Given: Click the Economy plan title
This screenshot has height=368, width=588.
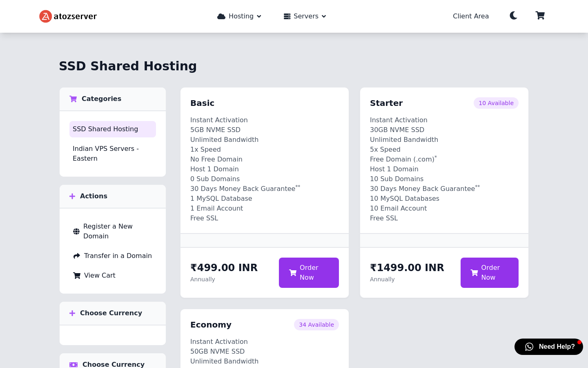Looking at the screenshot, I should [x=211, y=325].
